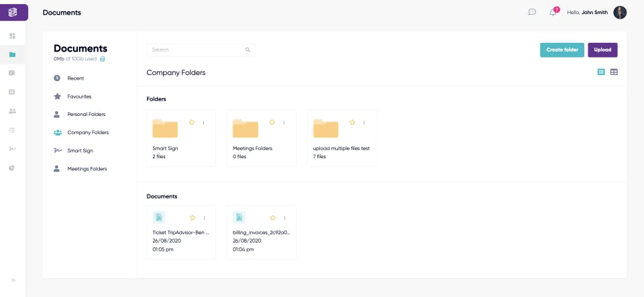Favourite the Smart Sign folder star
The height and width of the screenshot is (297, 644).
point(192,122)
